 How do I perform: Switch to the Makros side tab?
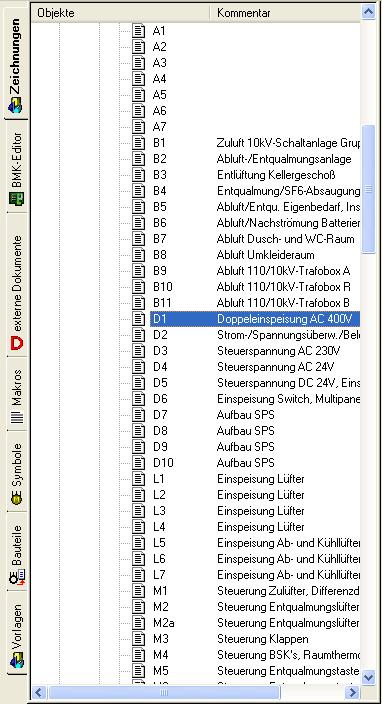pyautogui.click(x=16, y=395)
